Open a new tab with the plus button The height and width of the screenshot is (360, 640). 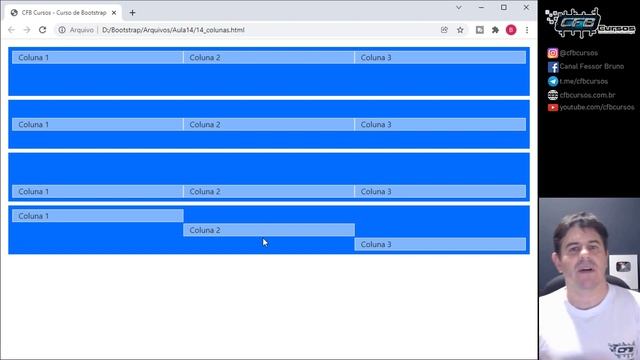(132, 13)
